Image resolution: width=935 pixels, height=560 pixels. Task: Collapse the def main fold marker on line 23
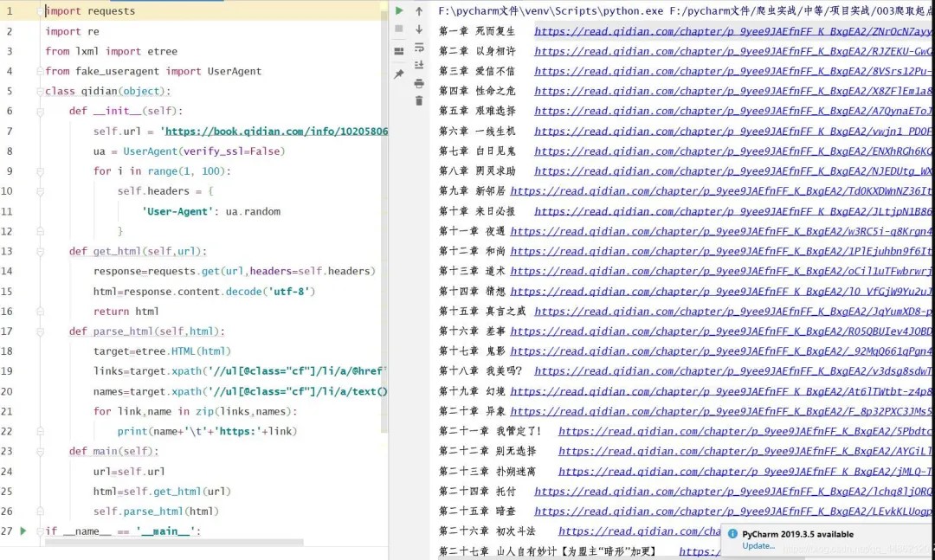coord(40,452)
